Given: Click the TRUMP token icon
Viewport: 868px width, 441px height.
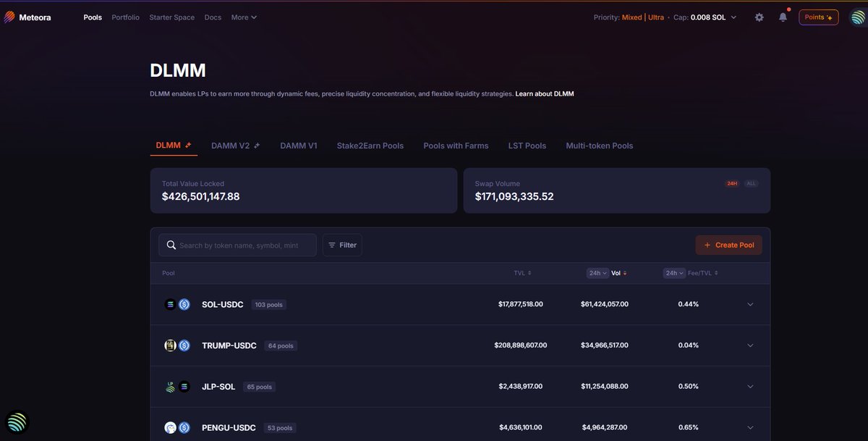Looking at the screenshot, I should (x=169, y=345).
